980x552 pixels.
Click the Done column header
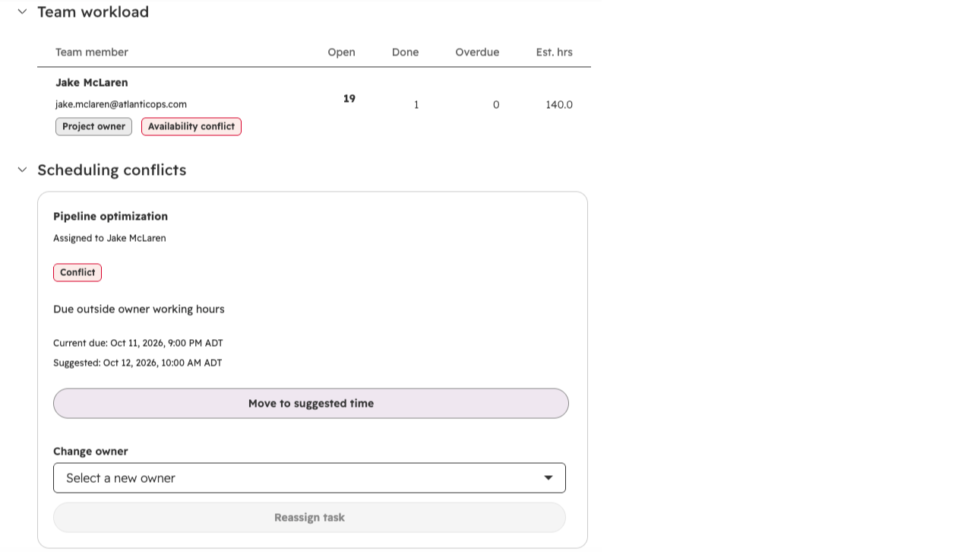click(405, 52)
